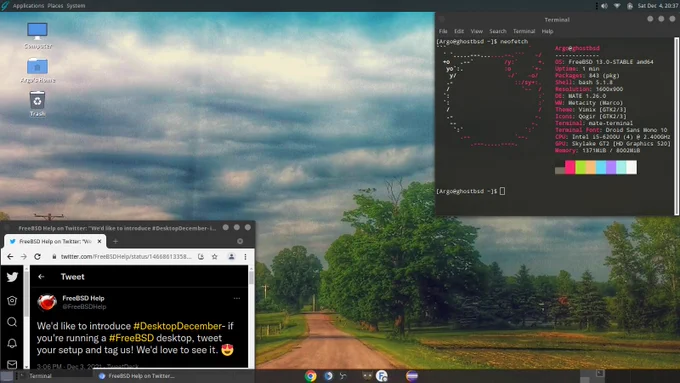Open the System menu
The width and height of the screenshot is (680, 383).
pos(76,6)
